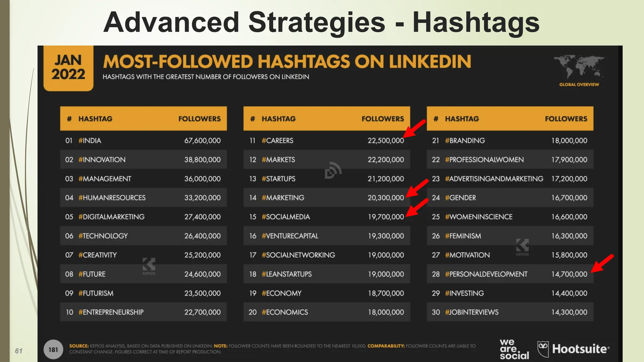Click the #MANAGEMENT hashtag entry
Viewport: 644px width, 362px height.
click(105, 179)
